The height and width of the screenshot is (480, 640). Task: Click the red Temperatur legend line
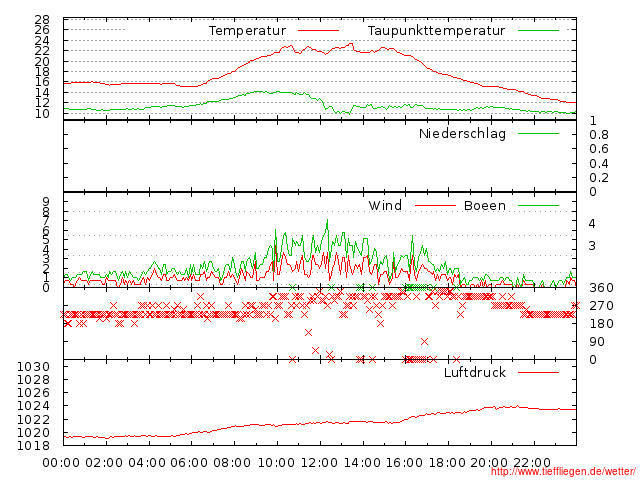pyautogui.click(x=318, y=31)
